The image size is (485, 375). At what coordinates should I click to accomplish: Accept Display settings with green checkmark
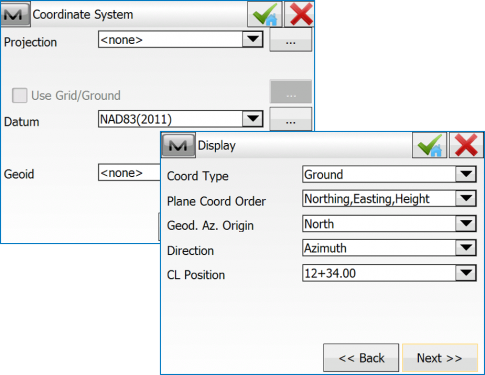pyautogui.click(x=430, y=145)
